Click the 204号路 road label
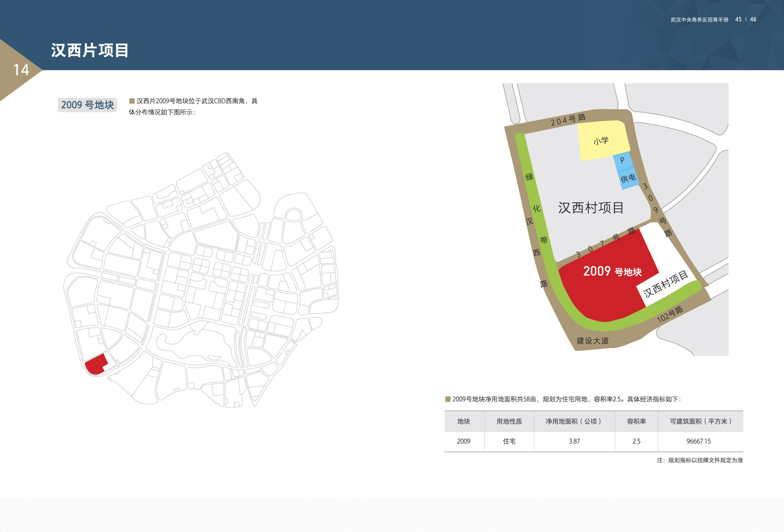This screenshot has width=784, height=532. coord(568,119)
